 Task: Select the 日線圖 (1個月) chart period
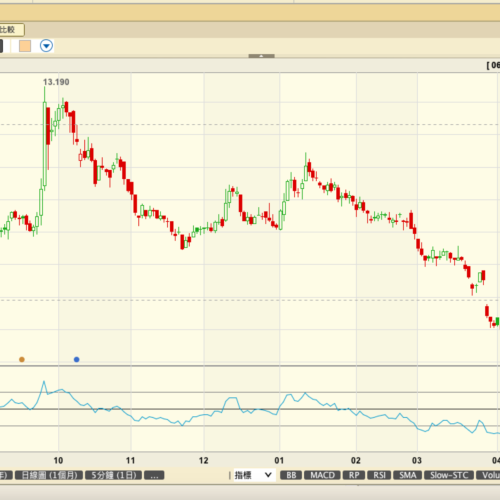point(49,475)
